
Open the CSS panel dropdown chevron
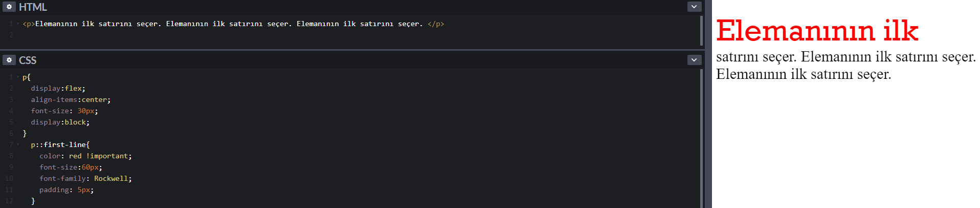click(x=694, y=60)
